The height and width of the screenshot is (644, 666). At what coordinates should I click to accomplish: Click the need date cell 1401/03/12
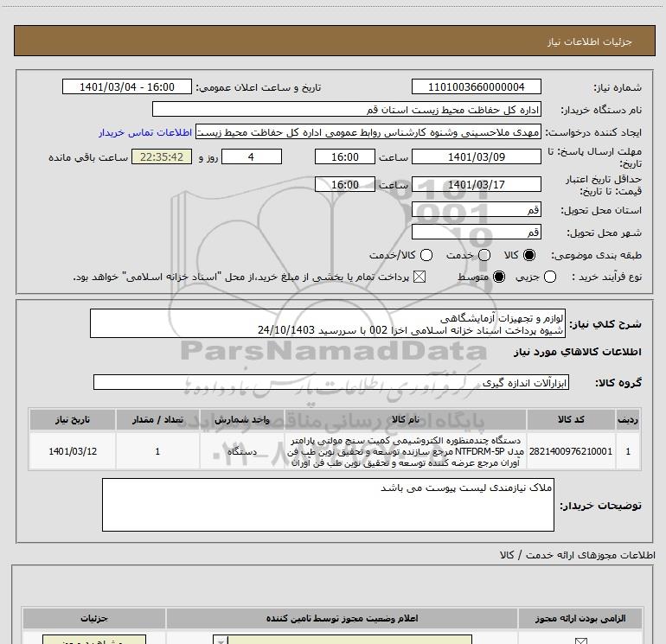(x=72, y=451)
